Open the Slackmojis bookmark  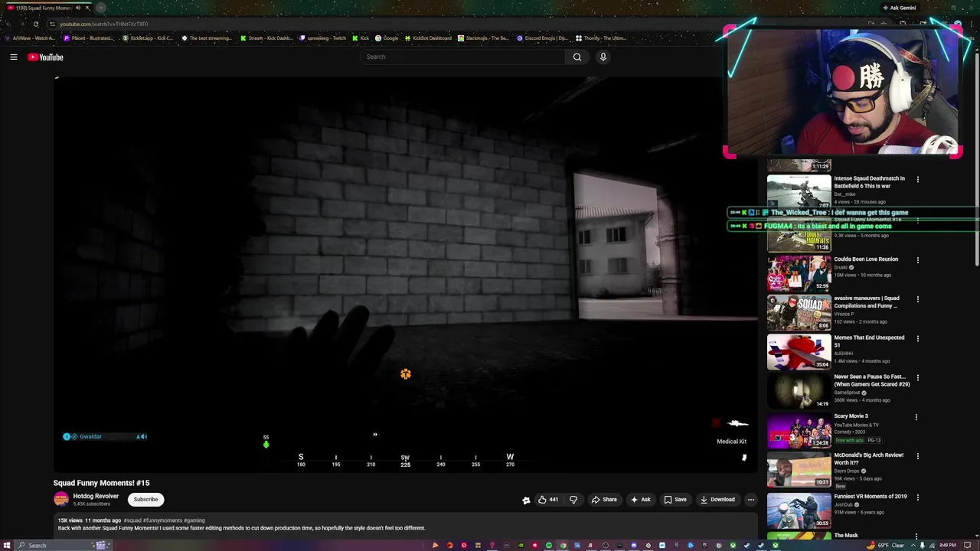click(x=483, y=38)
